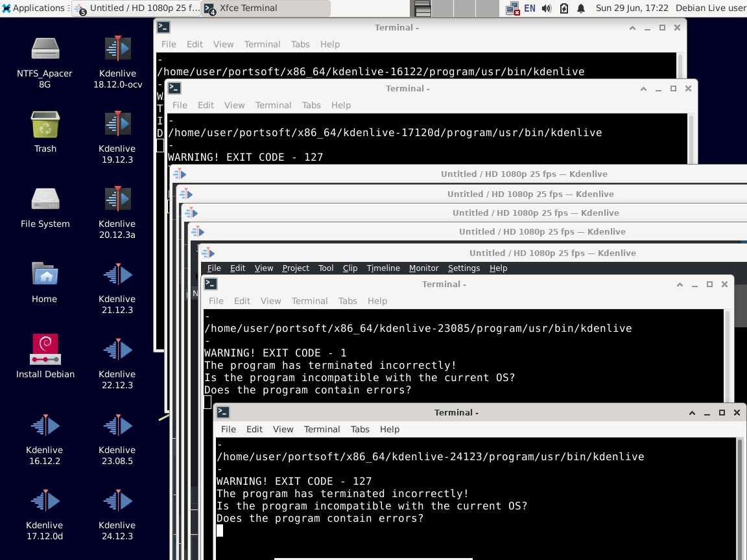Open Terminal menu in kdenlive-24123 terminal
The height and width of the screenshot is (560, 747).
click(x=322, y=430)
